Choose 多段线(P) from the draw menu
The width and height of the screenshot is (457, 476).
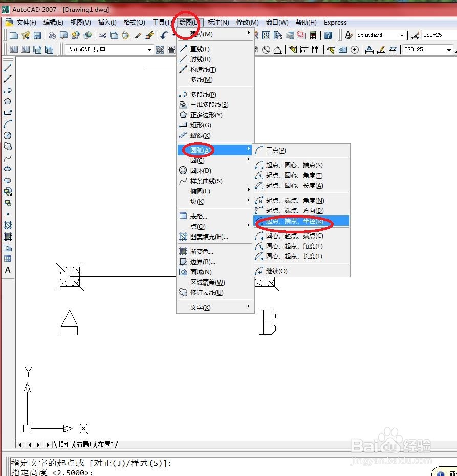pos(215,94)
